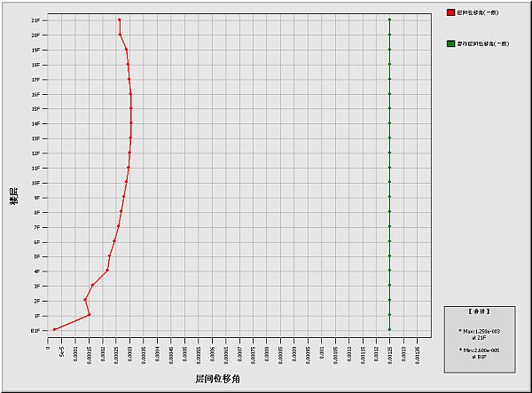Image resolution: width=532 pixels, height=393 pixels.
Task: Click the red legend color swatch
Action: (x=451, y=14)
